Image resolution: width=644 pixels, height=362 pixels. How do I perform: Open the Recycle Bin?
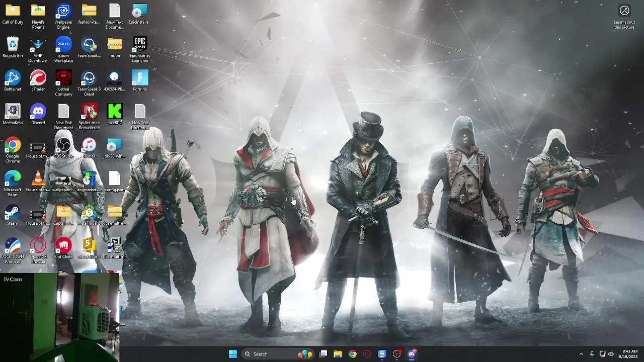click(13, 47)
